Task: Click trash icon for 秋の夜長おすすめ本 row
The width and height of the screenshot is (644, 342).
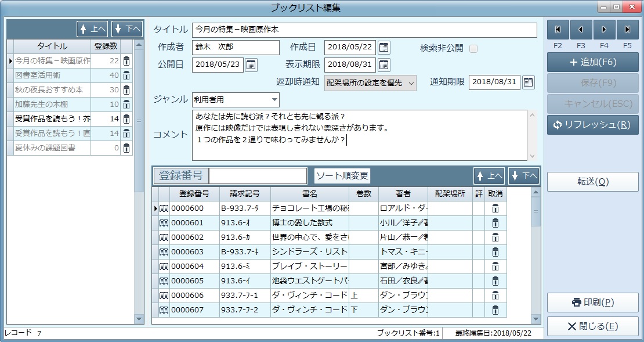Action: coord(126,90)
